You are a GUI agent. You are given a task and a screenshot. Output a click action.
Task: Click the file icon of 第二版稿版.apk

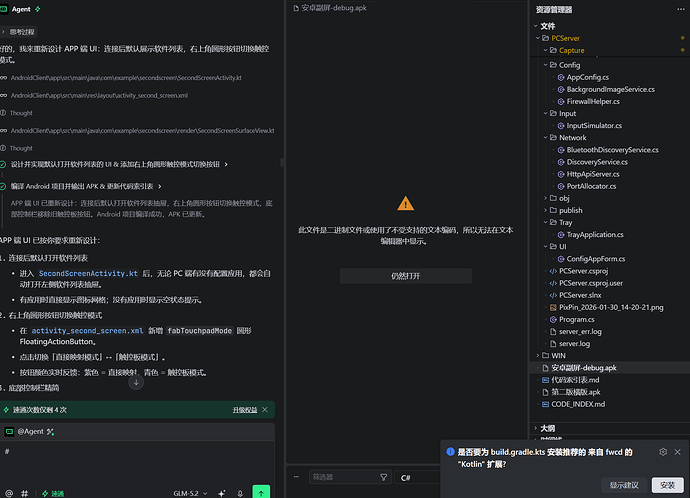tap(545, 392)
